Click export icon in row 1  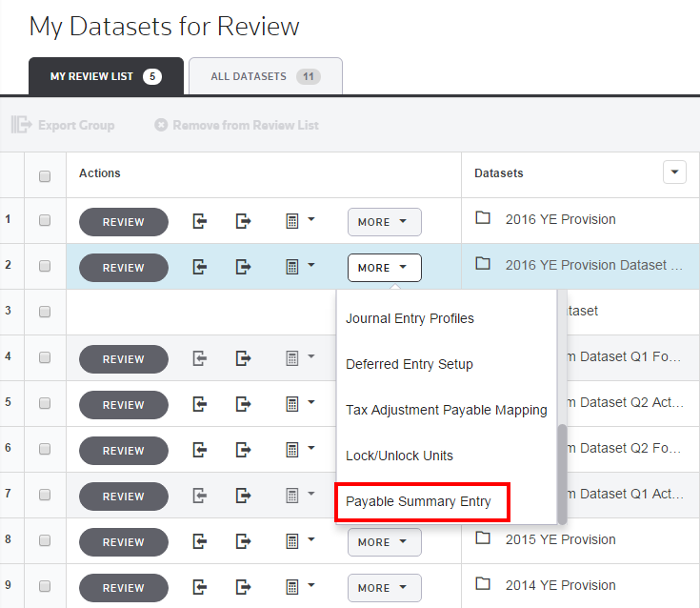[x=244, y=221]
